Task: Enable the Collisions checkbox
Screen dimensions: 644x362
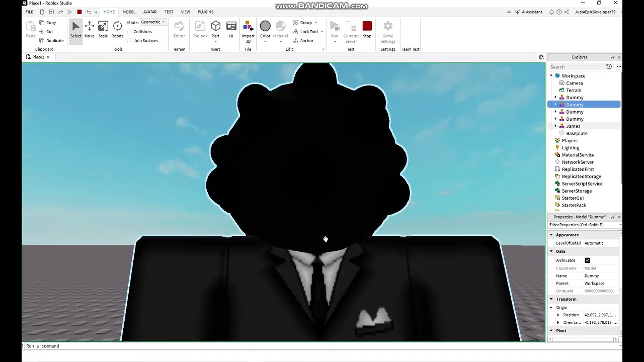Action: [130, 32]
